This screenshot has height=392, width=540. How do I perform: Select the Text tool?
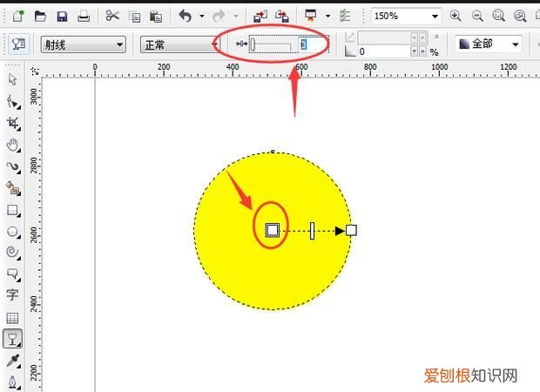[x=13, y=296]
